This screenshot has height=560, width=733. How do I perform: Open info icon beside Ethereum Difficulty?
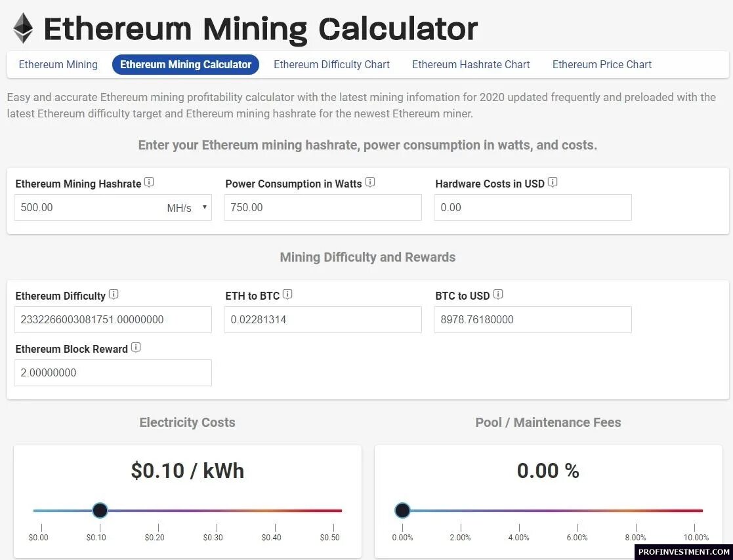point(114,294)
